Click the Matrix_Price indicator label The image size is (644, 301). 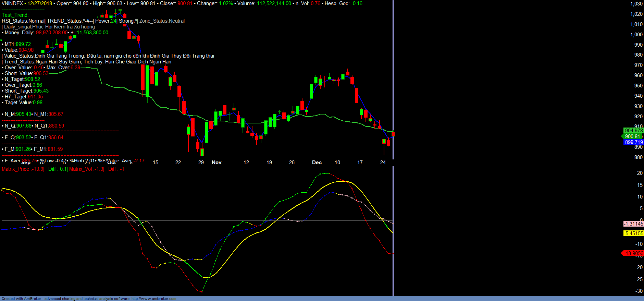23,169
